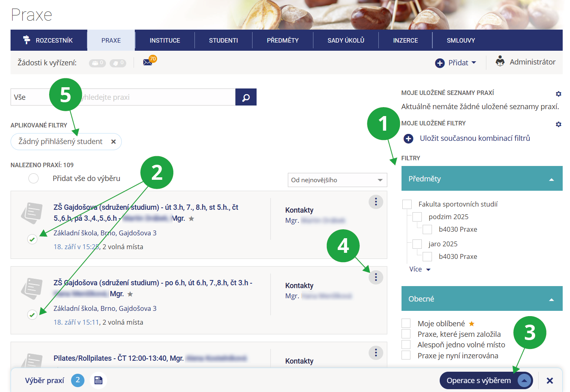Image resolution: width=570 pixels, height=392 pixels.
Task: Open gear settings for saved filters
Action: (558, 124)
